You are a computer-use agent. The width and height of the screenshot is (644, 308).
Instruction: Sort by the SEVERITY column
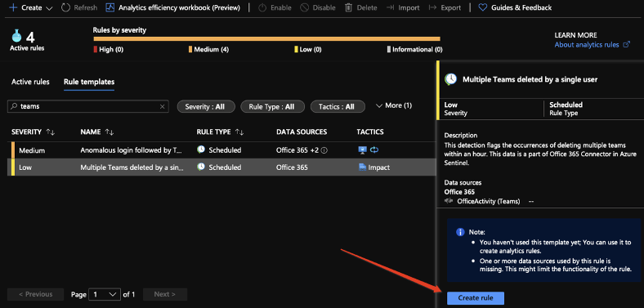tap(34, 132)
